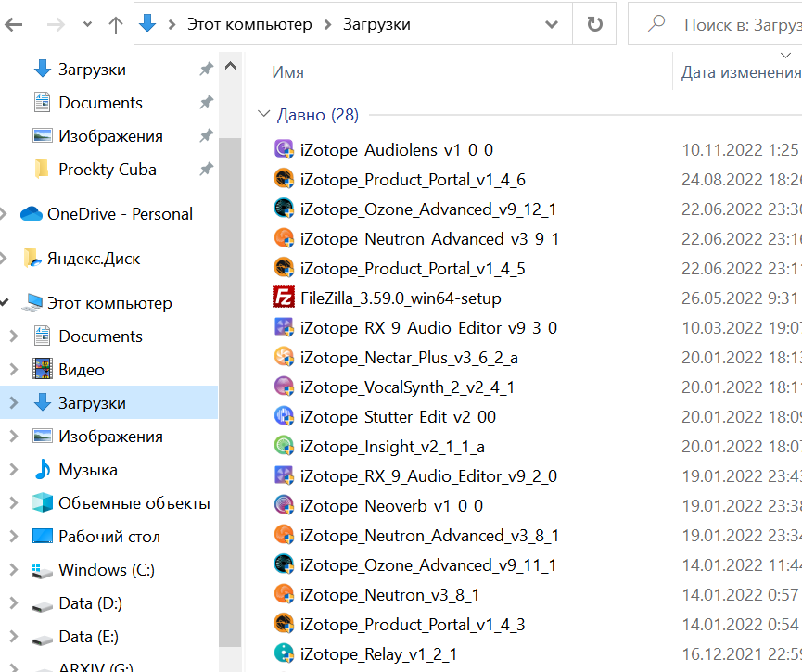Refresh the folder view
The height and width of the screenshot is (672, 802).
[x=594, y=24]
